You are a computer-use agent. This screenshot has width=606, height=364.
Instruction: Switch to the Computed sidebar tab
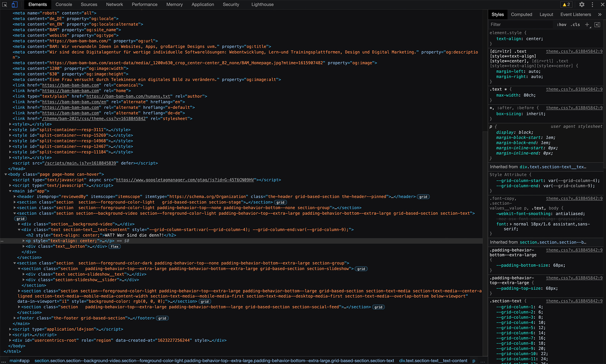pos(522,14)
